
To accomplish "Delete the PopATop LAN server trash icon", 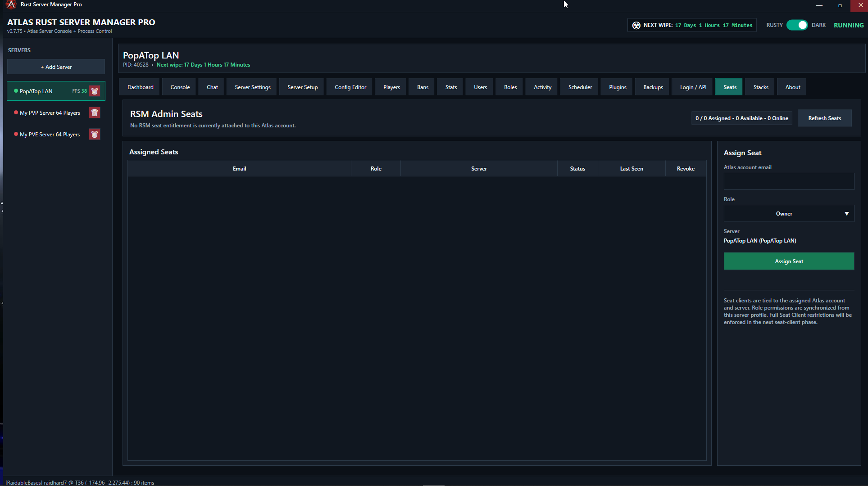I will click(95, 91).
